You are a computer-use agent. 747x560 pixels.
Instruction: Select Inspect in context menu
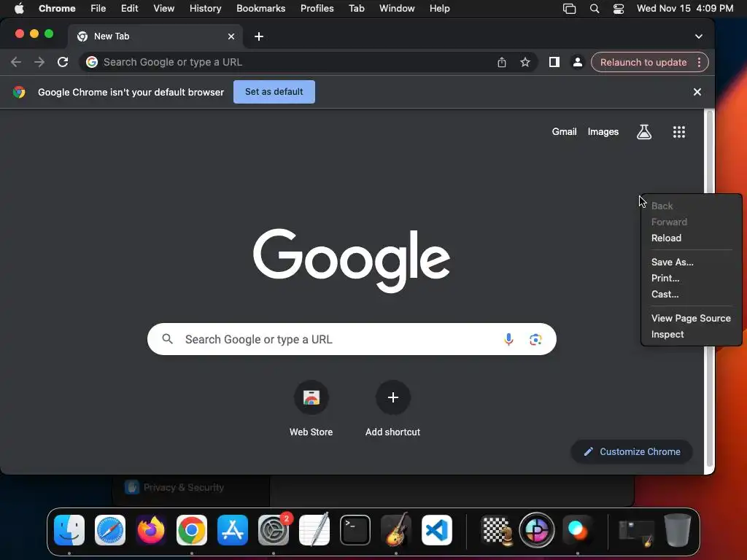tap(692, 334)
